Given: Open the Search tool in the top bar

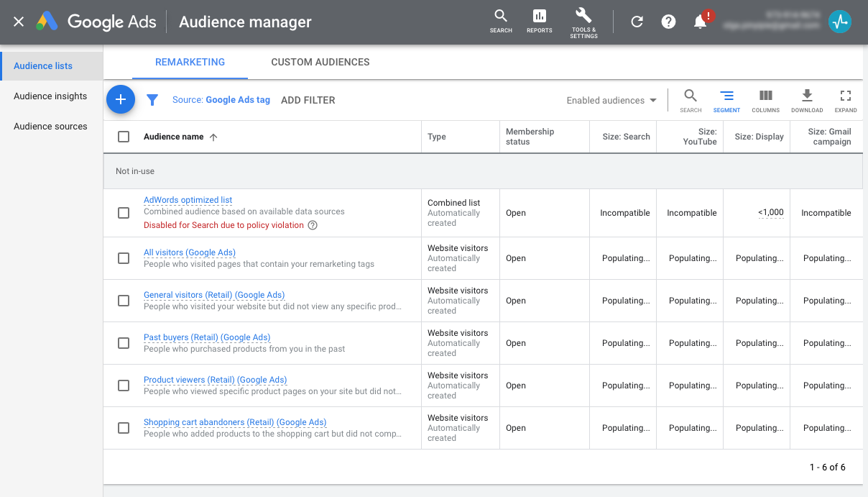Looking at the screenshot, I should [501, 21].
